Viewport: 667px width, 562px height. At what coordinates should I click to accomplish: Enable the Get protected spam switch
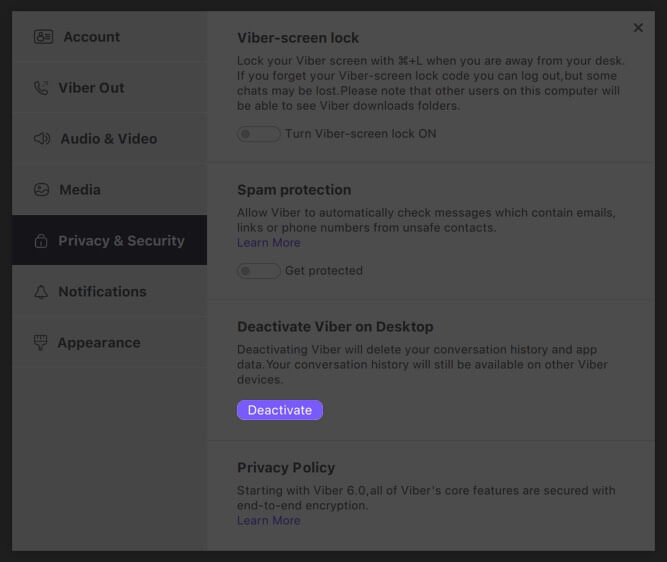259,271
